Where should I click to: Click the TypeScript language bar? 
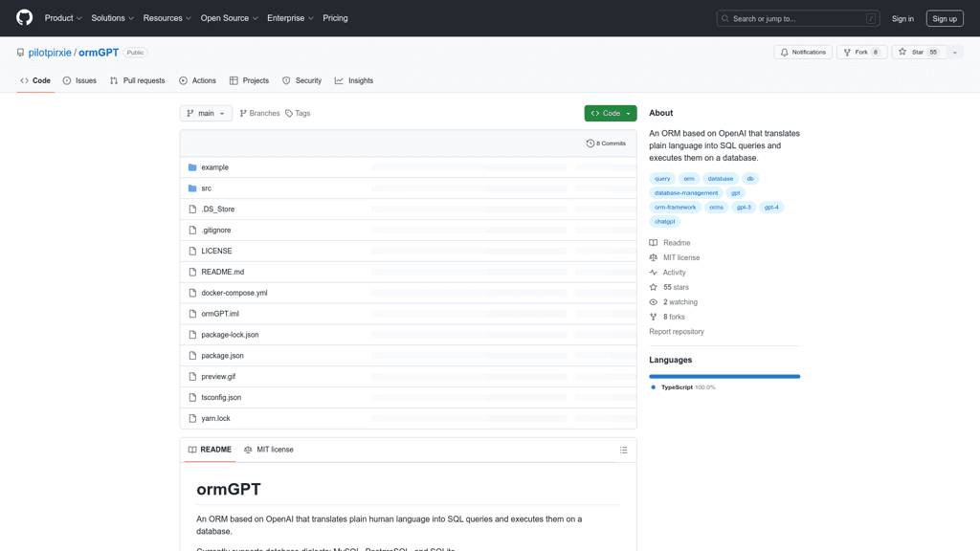pos(724,377)
